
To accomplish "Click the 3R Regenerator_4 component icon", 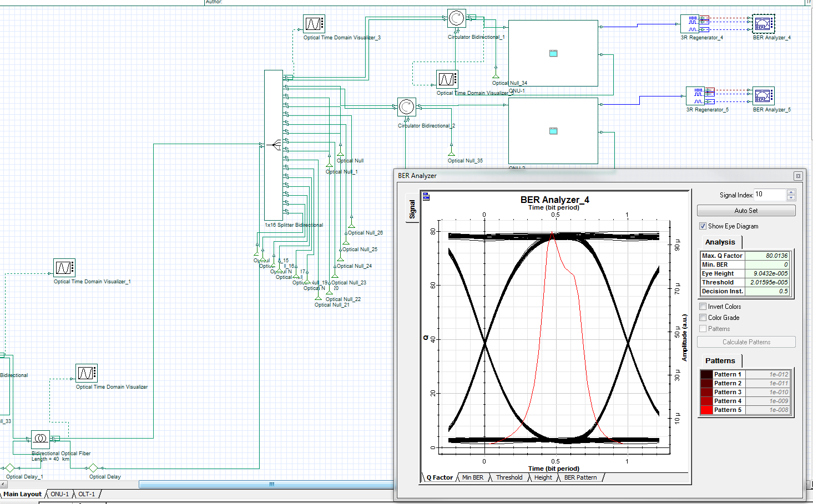I will pos(691,23).
